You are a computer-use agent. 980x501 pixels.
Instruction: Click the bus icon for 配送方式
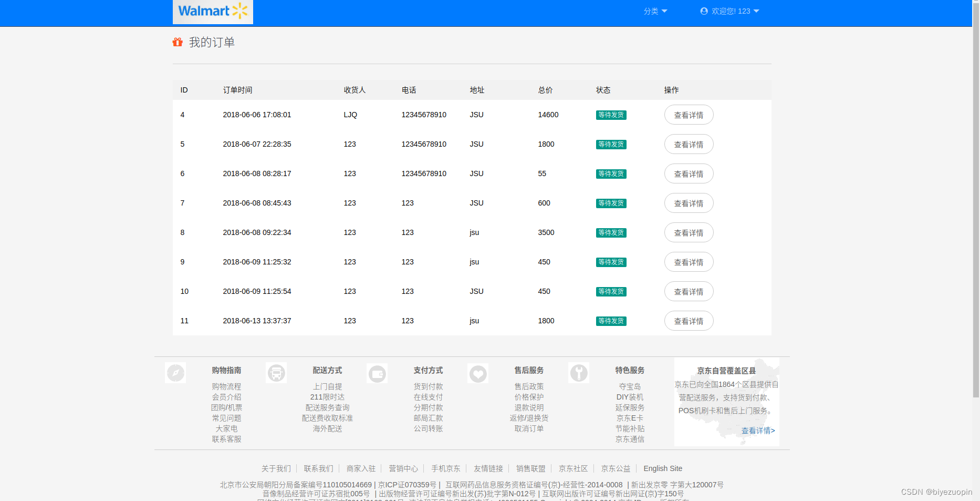[276, 373]
